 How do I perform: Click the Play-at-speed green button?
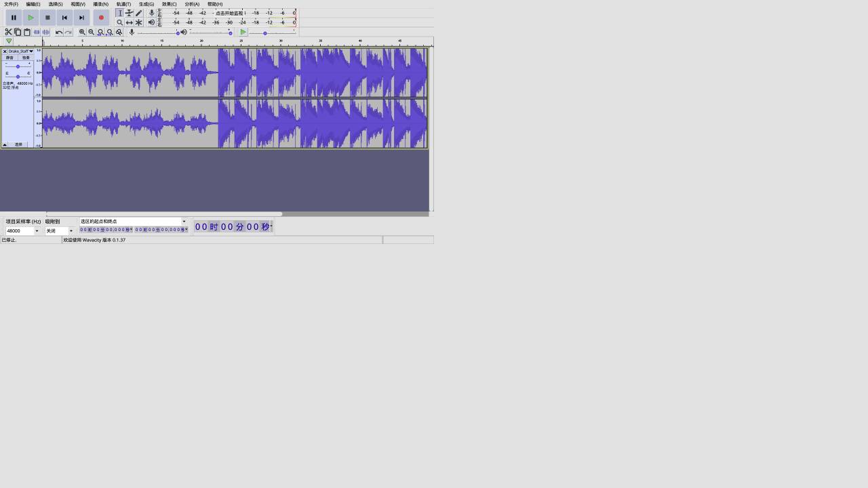point(243,32)
